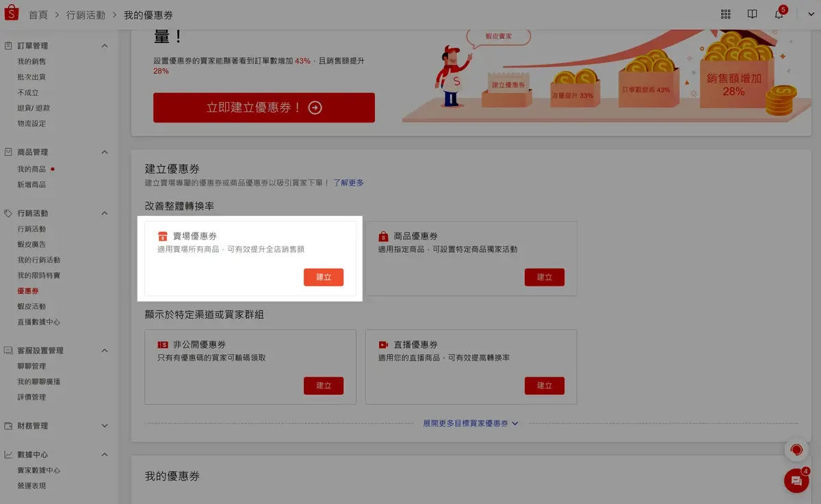Click the 商品管理 bag icon
821x504 pixels.
point(8,152)
